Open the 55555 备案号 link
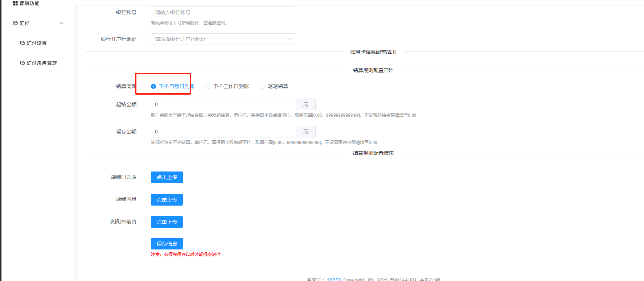 [334, 279]
